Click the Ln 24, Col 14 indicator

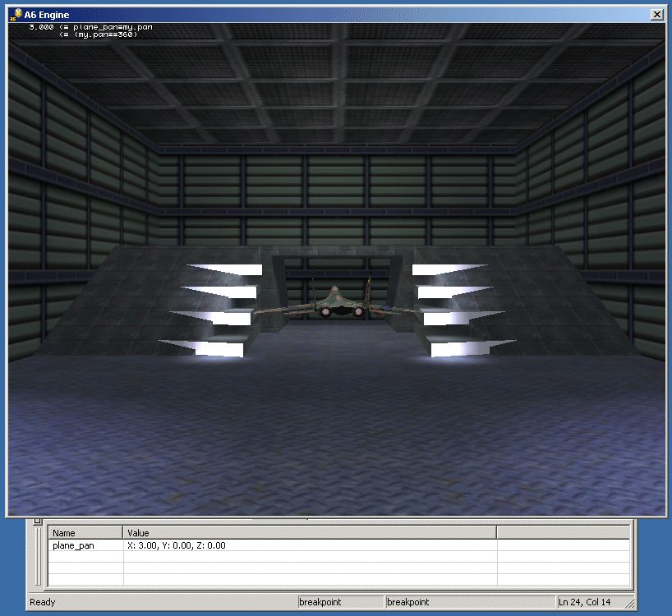tap(584, 603)
